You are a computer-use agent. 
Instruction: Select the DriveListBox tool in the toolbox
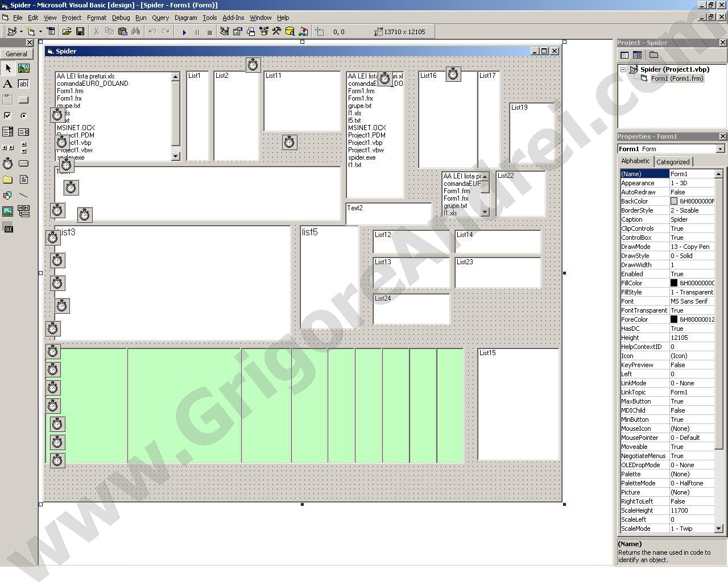(23, 164)
